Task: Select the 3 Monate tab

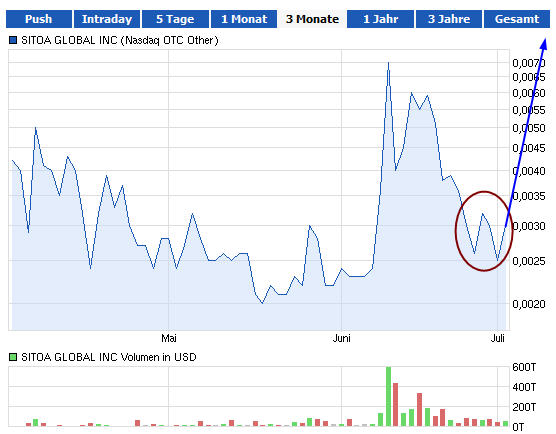Action: [312, 19]
